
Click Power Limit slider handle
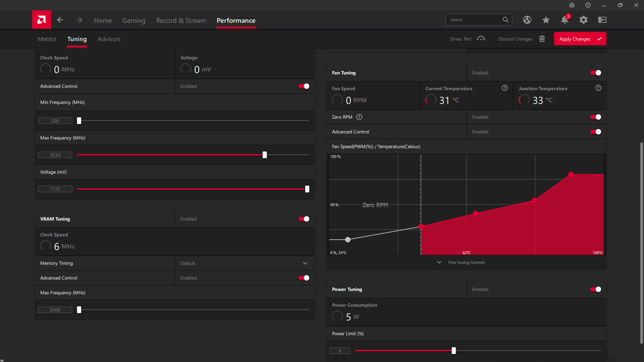tap(454, 351)
